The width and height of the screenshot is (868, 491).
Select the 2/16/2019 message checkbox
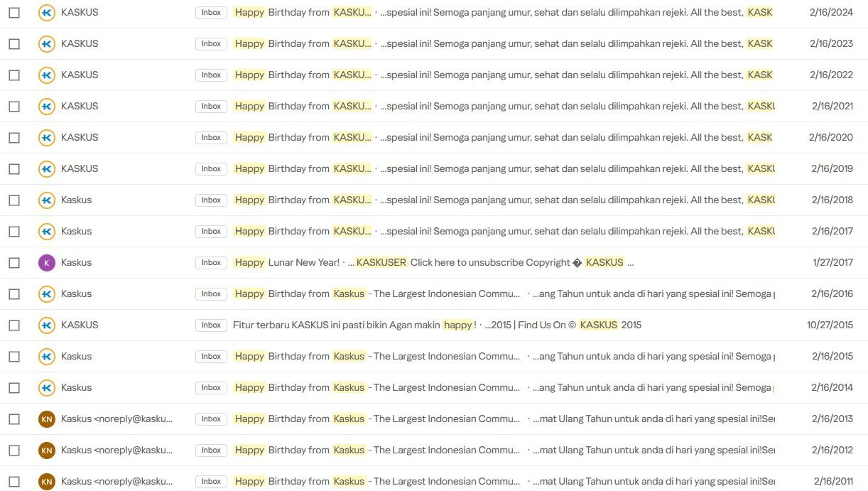click(x=14, y=168)
